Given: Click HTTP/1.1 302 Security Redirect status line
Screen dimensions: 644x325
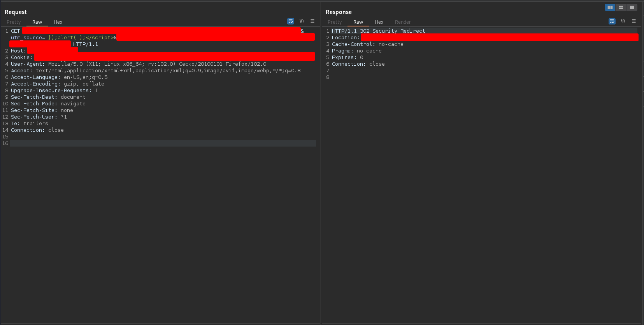Looking at the screenshot, I should 379,31.
